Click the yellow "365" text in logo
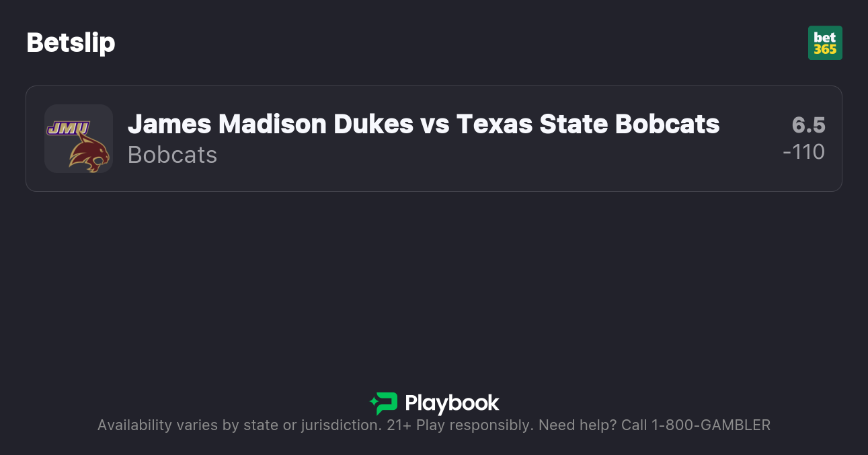 coord(825,49)
